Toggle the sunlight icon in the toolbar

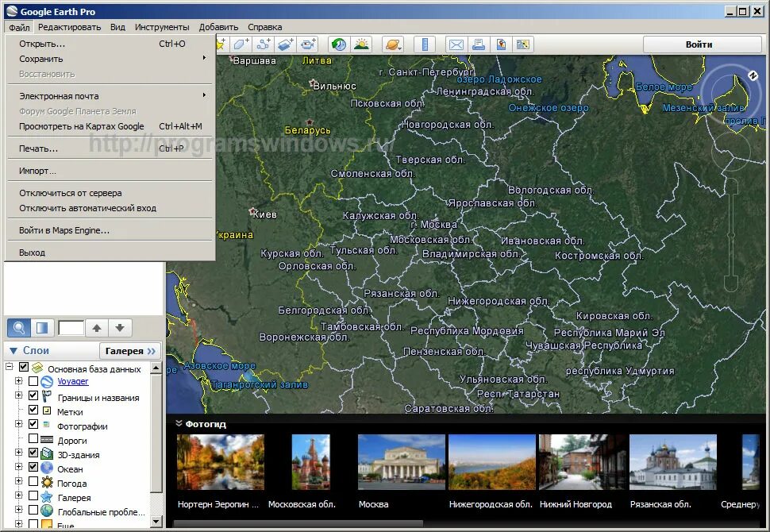coord(361,44)
